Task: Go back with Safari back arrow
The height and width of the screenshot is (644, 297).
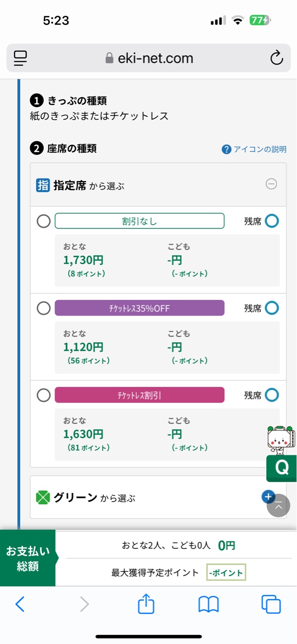Action: tap(20, 604)
